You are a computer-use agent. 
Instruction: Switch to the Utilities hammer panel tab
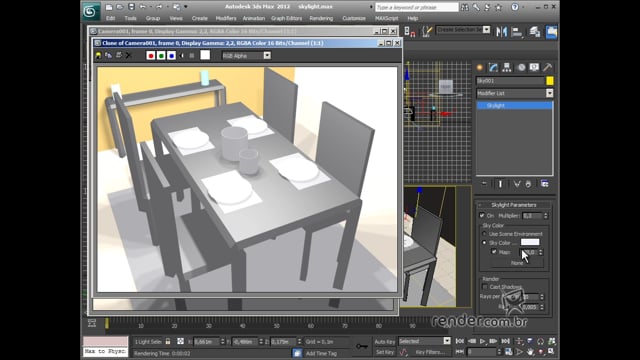pos(547,67)
